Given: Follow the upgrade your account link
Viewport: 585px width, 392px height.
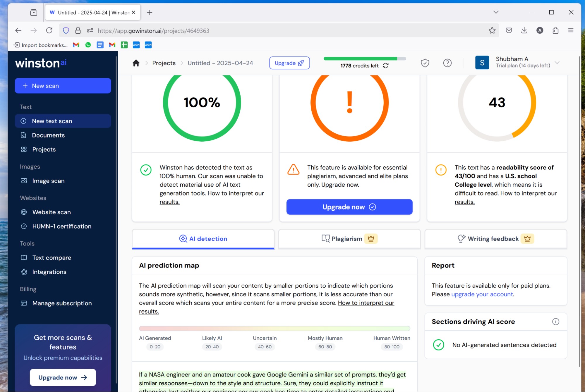Looking at the screenshot, I should coord(481,294).
